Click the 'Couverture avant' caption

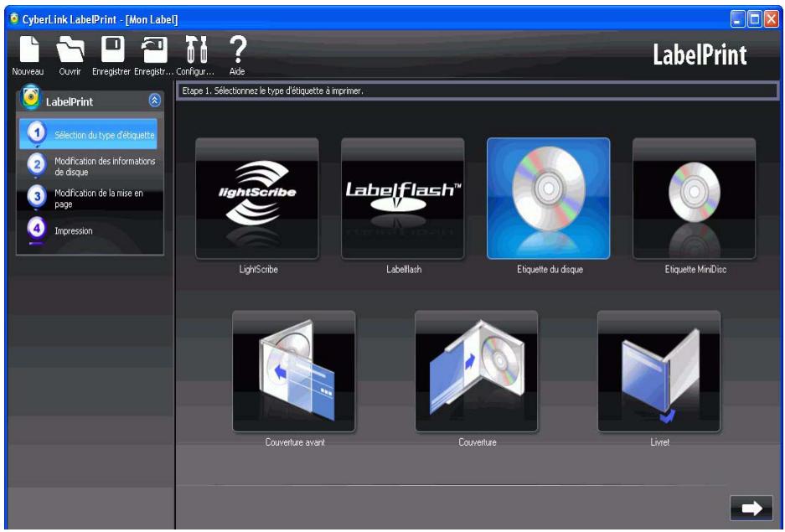tap(295, 442)
